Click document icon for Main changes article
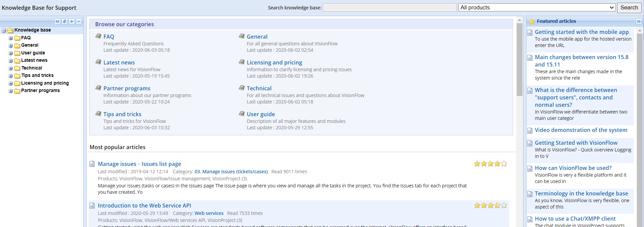 [x=530, y=57]
